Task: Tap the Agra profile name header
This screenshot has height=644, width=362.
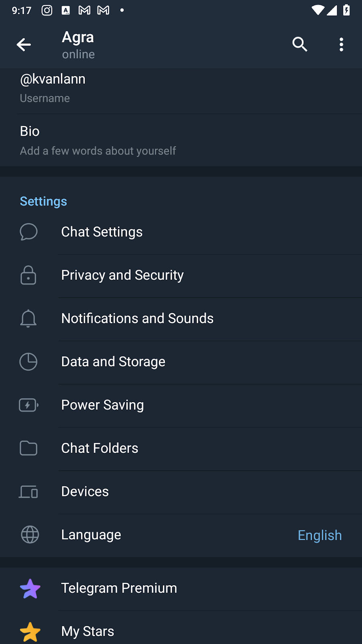Action: tap(78, 37)
